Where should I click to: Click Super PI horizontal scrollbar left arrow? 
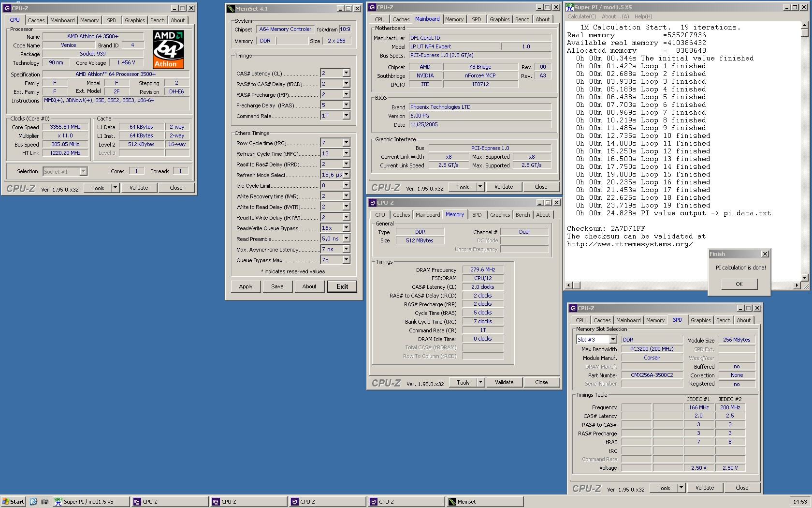[569, 285]
